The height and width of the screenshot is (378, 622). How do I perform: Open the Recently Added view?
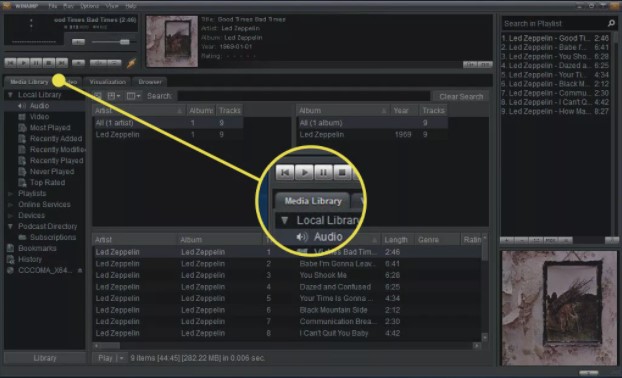[x=56, y=138]
